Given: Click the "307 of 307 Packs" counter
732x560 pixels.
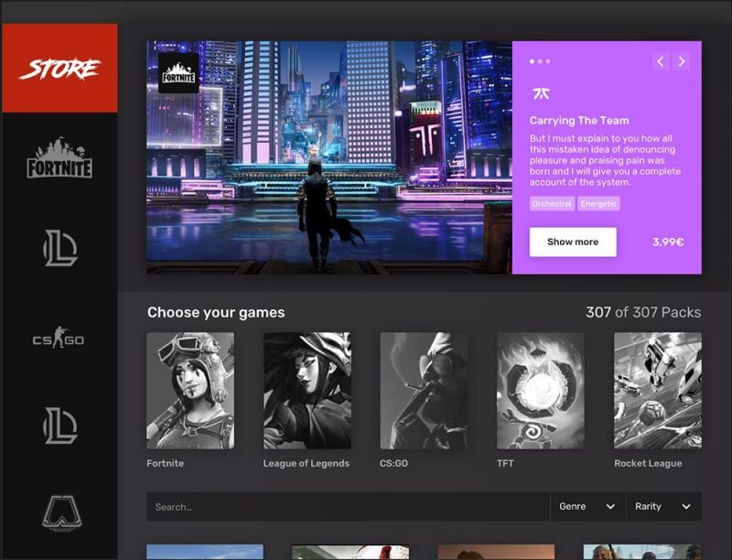Looking at the screenshot, I should coord(643,312).
